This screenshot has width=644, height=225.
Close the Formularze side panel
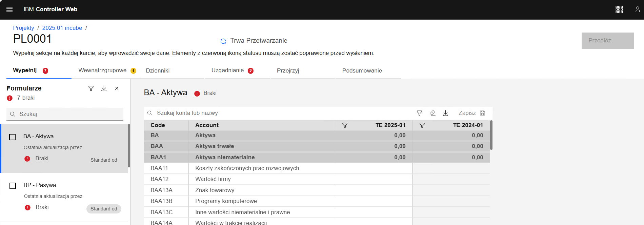[x=117, y=88]
